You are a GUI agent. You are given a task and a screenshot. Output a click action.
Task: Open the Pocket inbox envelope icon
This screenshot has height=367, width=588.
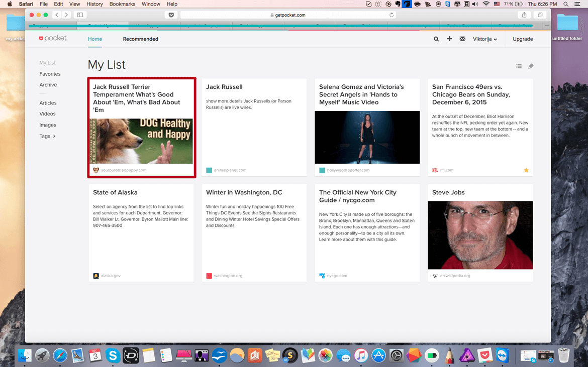pyautogui.click(x=462, y=39)
